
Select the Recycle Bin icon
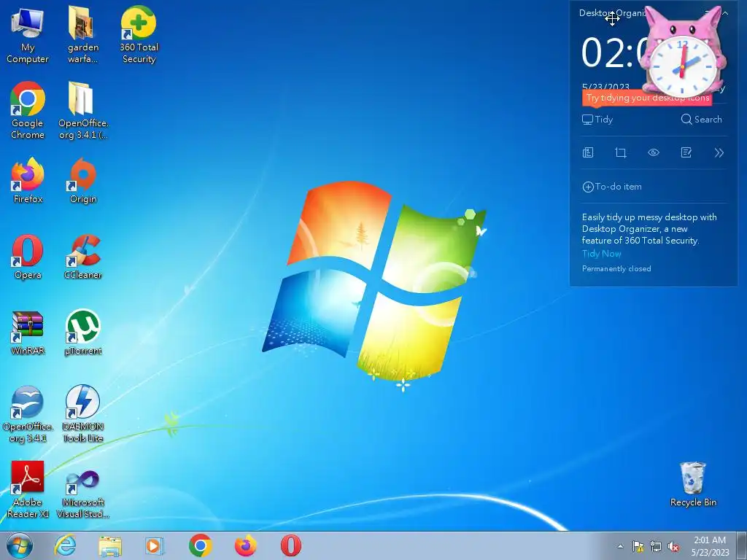693,484
